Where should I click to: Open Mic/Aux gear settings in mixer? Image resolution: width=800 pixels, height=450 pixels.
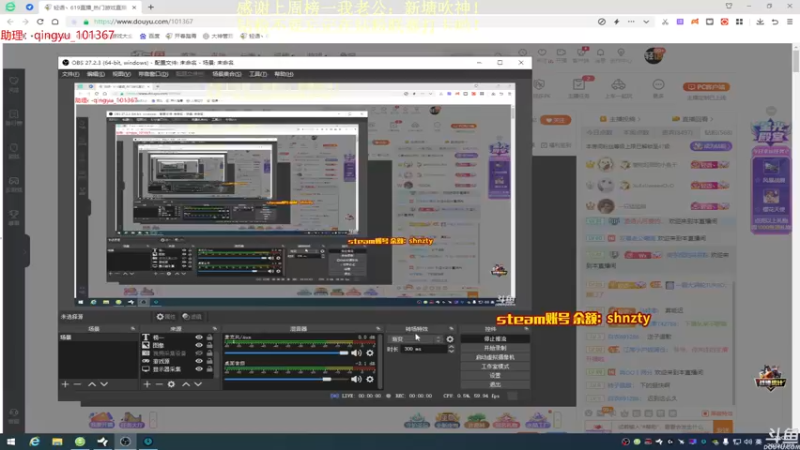click(370, 353)
